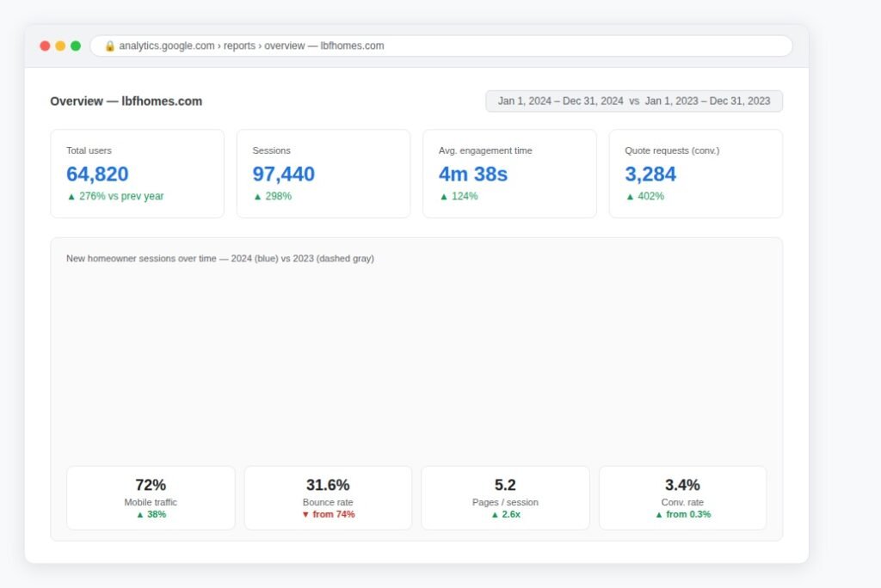The height and width of the screenshot is (588, 881).
Task: Select the Sessions metric card
Action: [x=323, y=174]
